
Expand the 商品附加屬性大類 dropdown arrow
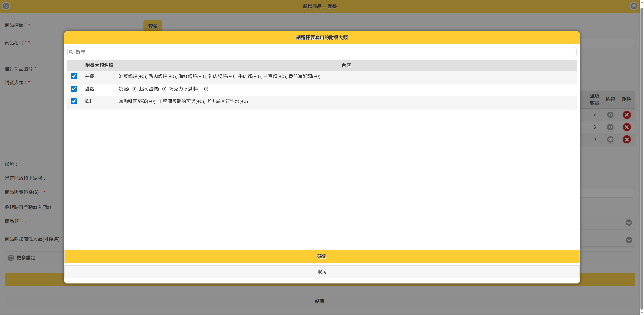629,240
